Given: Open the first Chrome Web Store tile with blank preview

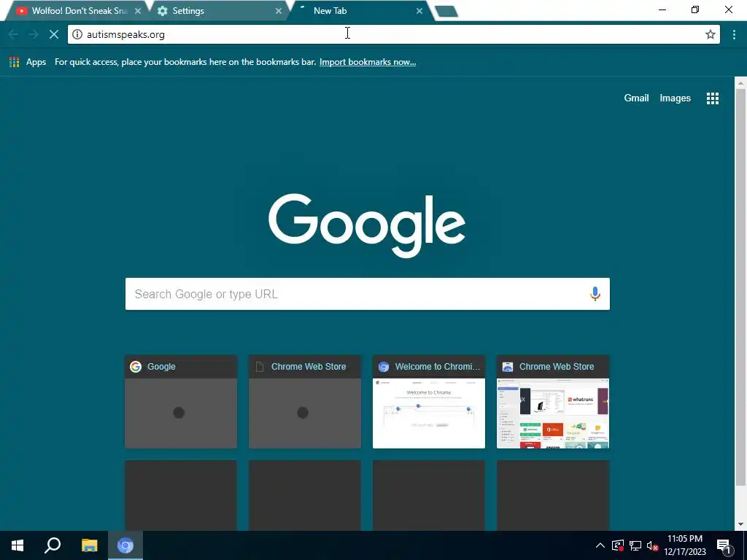Looking at the screenshot, I should click(304, 402).
